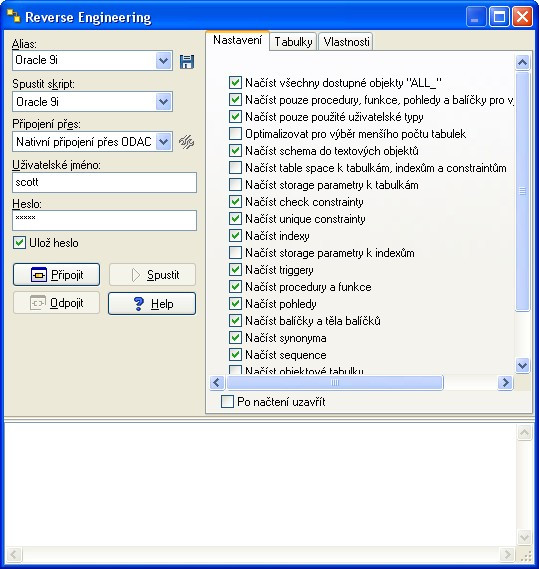This screenshot has width=539, height=569.
Task: Enable Po načtení uzavřít checkbox
Action: pos(227,402)
